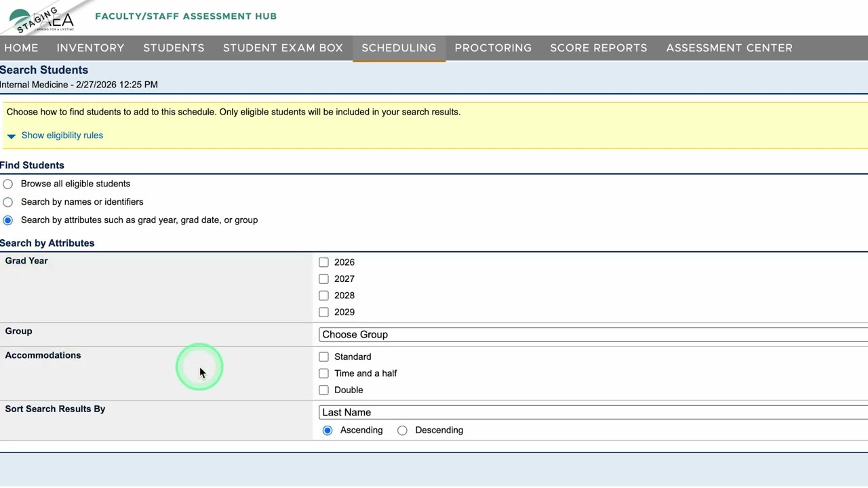Go to the Home menu
The height and width of the screenshot is (488, 868).
click(x=21, y=48)
